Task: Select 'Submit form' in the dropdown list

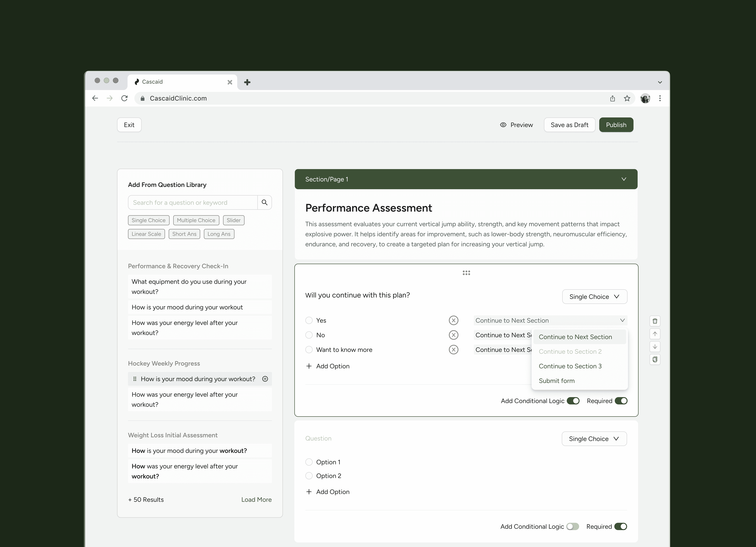Action: click(557, 381)
